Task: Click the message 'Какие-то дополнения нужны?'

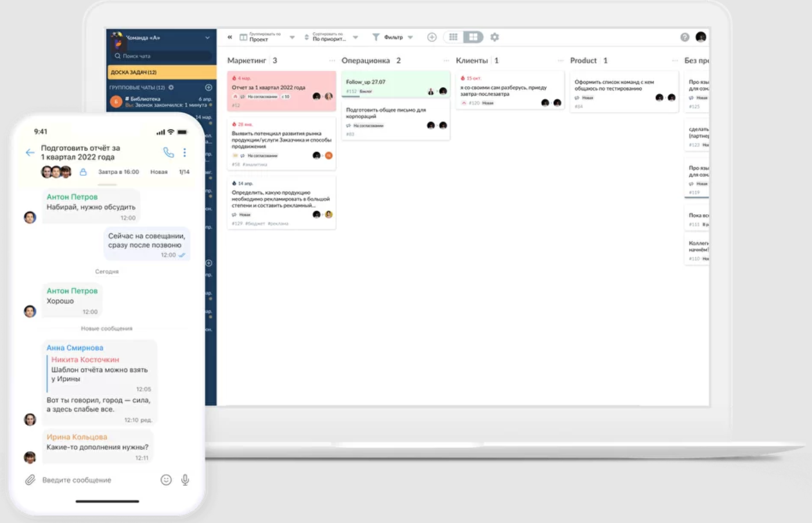Action: 98,447
